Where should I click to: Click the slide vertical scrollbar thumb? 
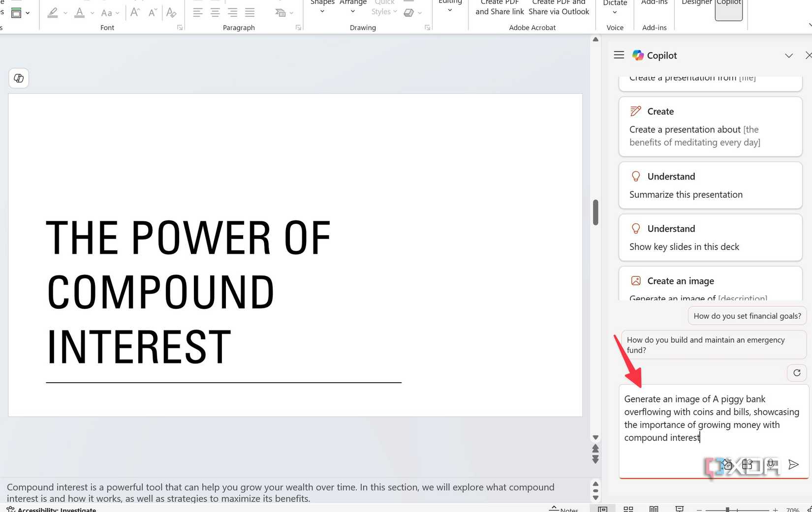click(x=595, y=212)
